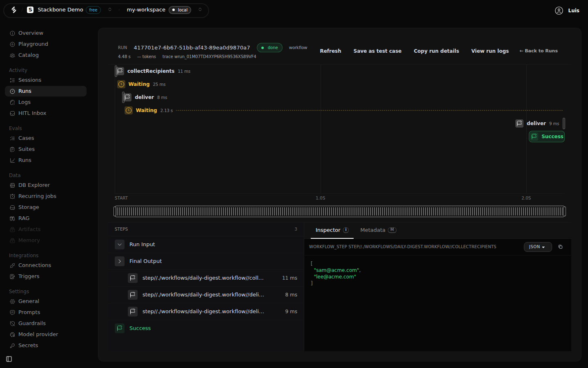Switch to the Inspector tab

[x=332, y=230]
